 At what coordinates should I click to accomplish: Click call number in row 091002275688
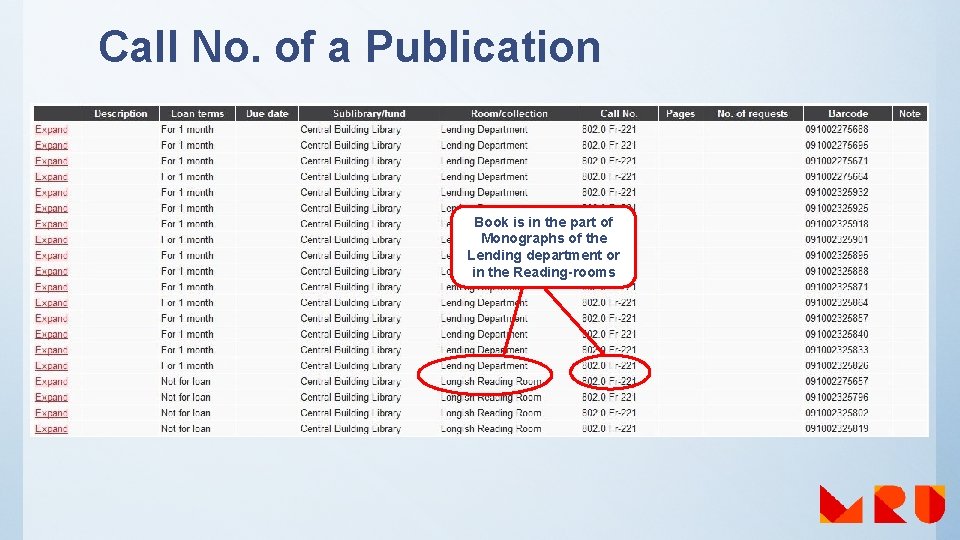pos(609,130)
